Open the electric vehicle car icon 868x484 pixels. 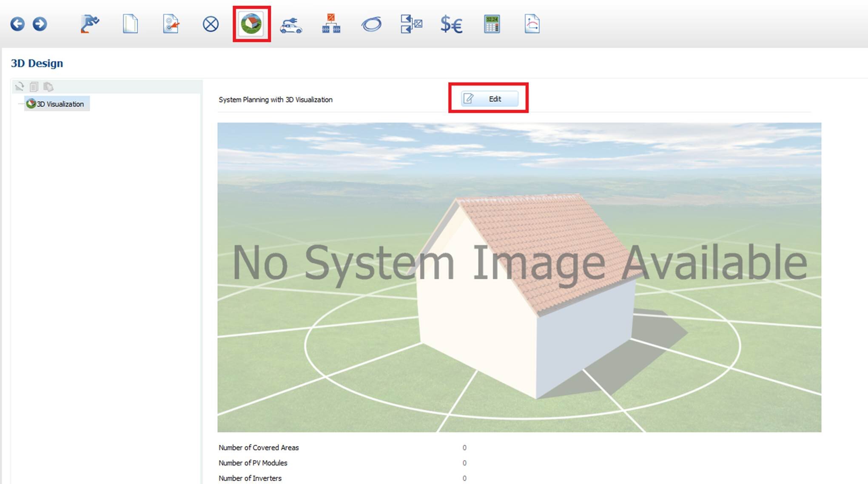coord(291,25)
